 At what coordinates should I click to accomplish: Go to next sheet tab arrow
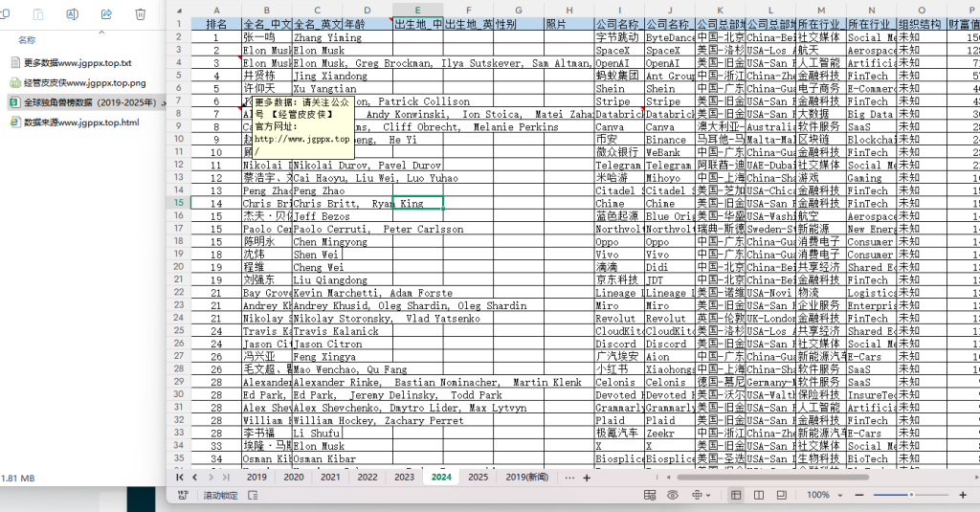pos(211,478)
